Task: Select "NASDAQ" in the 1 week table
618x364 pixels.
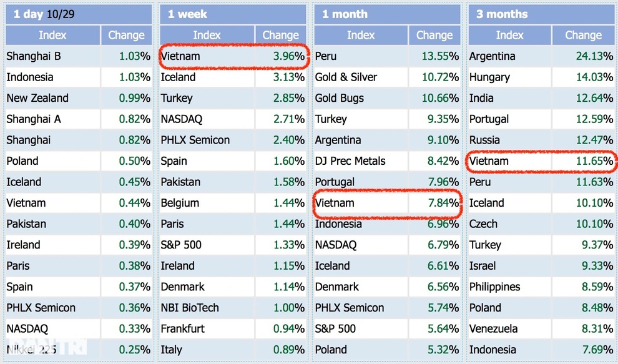Action: coord(181,119)
